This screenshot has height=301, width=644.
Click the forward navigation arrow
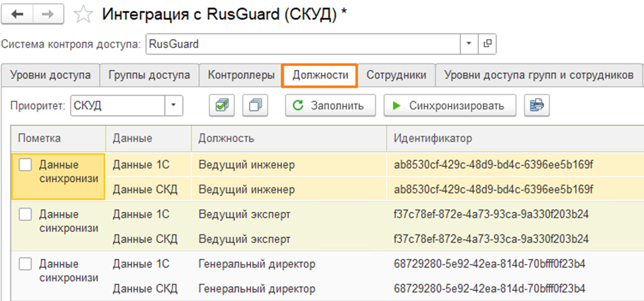click(x=49, y=15)
